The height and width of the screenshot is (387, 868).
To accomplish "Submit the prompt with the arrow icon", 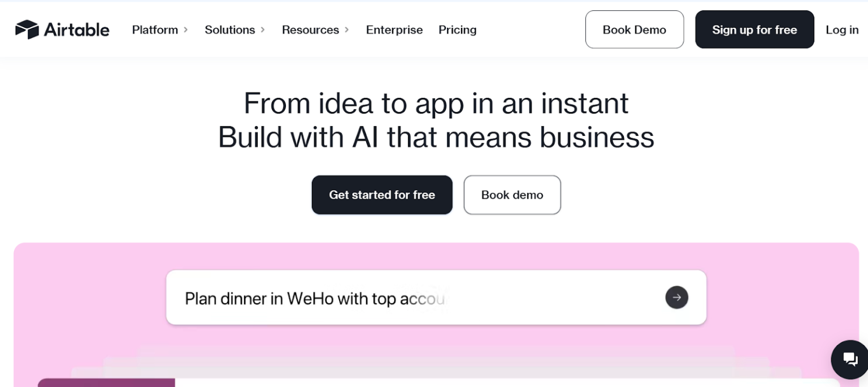I will coord(676,297).
